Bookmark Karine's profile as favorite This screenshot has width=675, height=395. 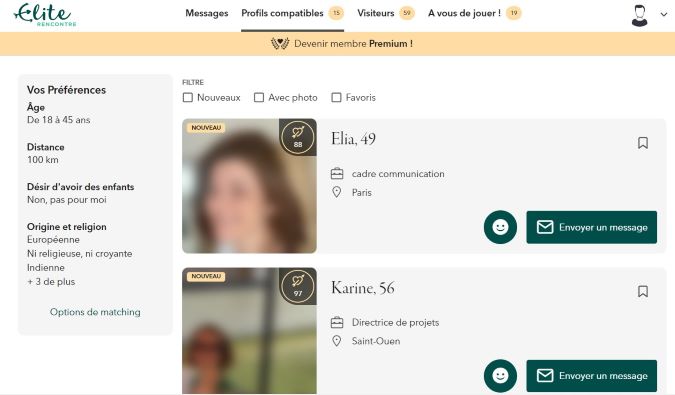643,291
